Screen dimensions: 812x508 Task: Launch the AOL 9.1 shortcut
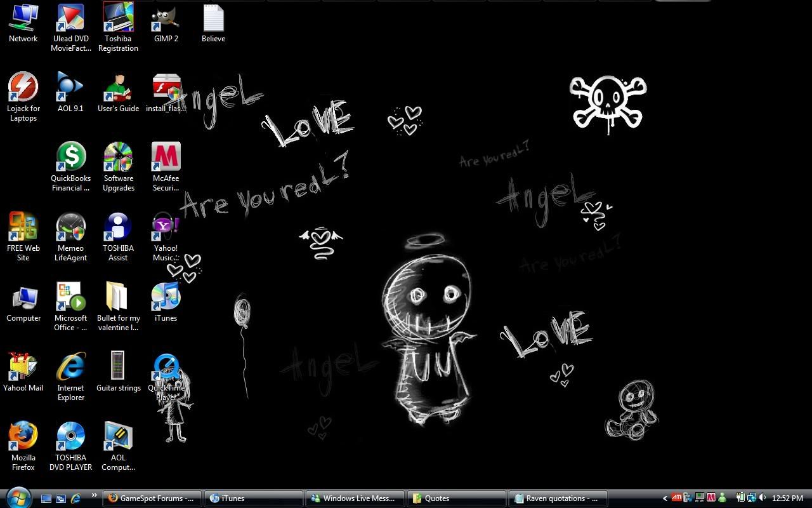(70, 92)
